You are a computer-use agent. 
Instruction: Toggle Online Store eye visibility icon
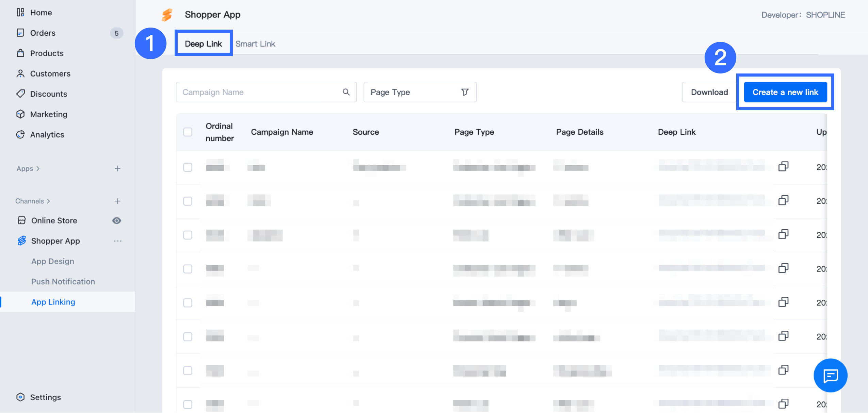[x=117, y=220]
